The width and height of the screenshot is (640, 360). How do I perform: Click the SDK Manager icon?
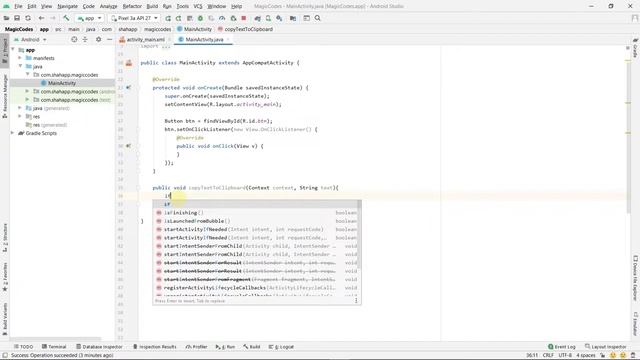[279, 18]
